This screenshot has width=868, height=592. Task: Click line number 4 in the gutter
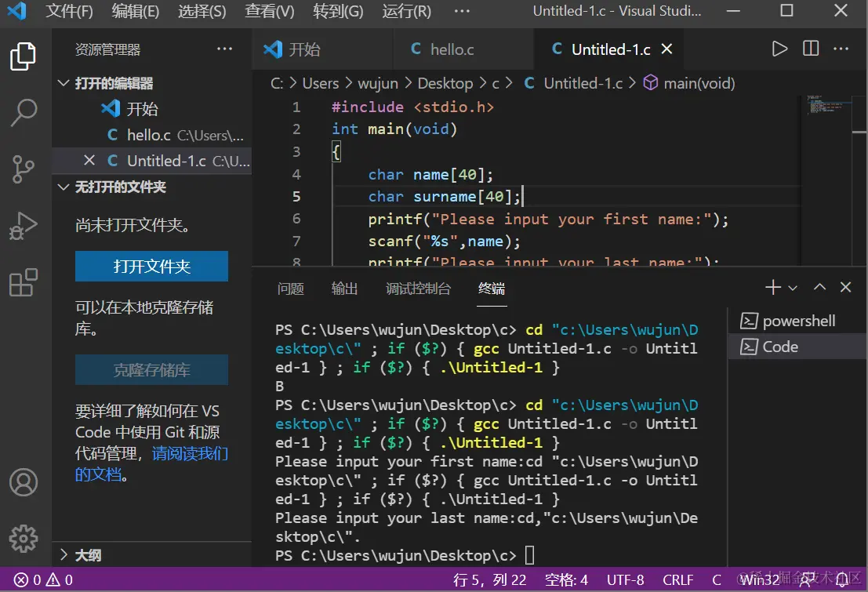click(296, 174)
